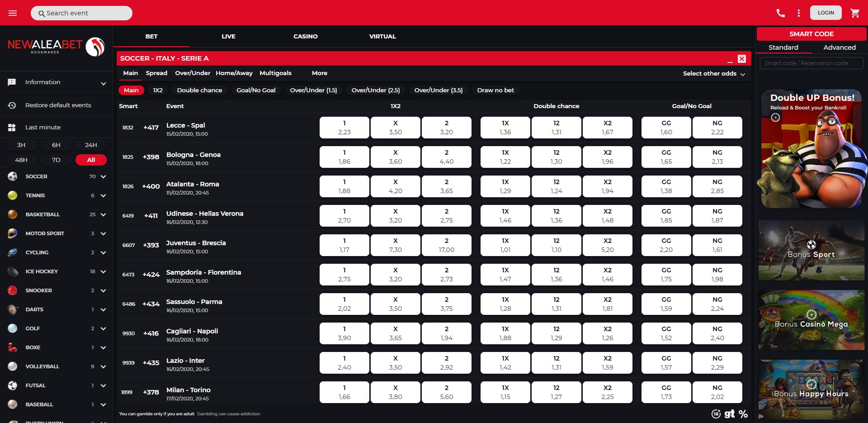Click the Information chat icon
868x423 pixels.
coord(12,82)
